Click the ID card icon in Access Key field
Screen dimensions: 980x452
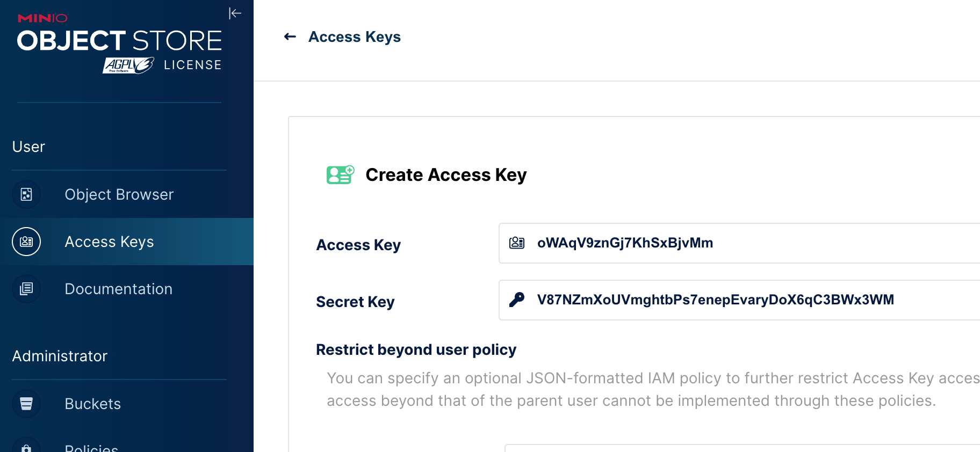coord(517,243)
